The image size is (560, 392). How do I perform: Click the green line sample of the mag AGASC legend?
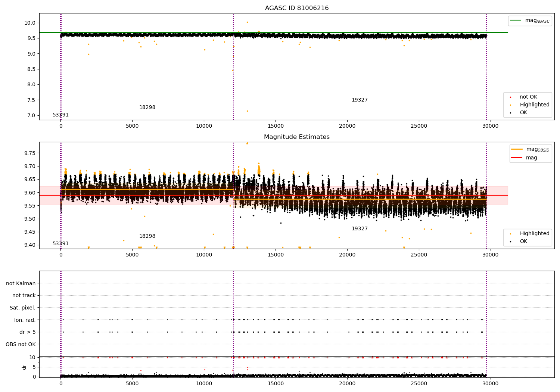pyautogui.click(x=516, y=21)
